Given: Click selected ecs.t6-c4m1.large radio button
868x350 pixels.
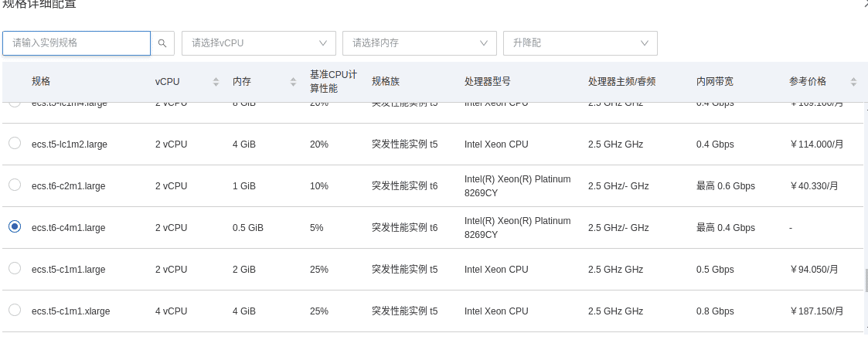Looking at the screenshot, I should (x=15, y=227).
